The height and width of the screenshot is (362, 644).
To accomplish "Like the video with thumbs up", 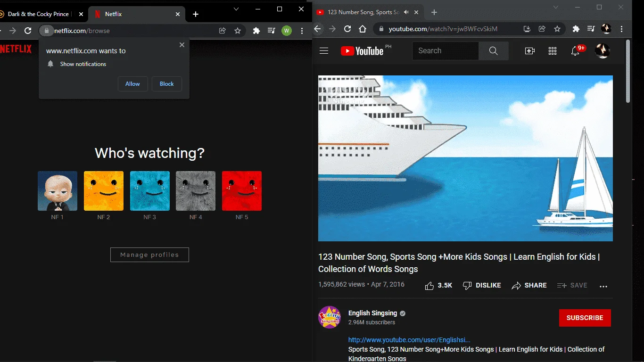I will click(438, 286).
